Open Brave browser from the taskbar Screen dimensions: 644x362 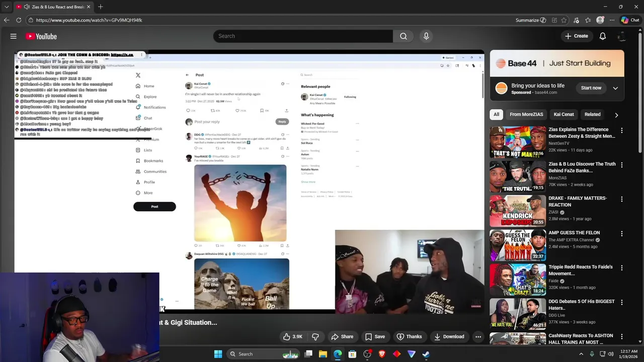tap(382, 354)
